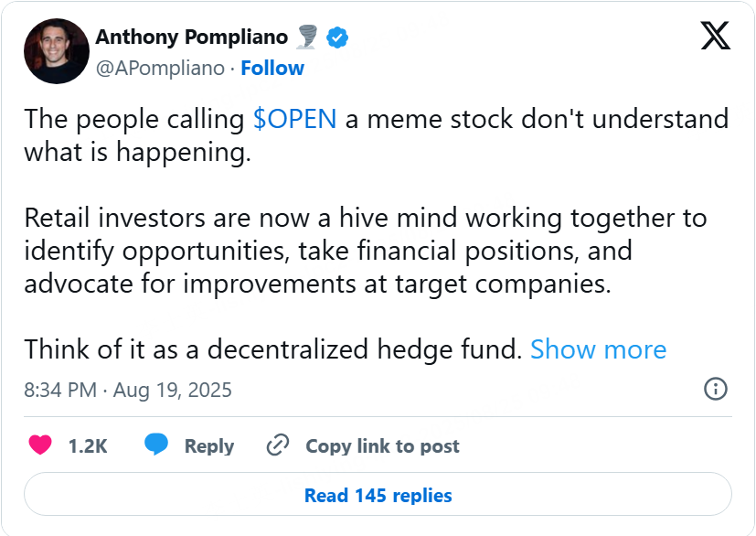Click the Read 145 replies button
Viewport: 756px width, 536px height.
click(x=378, y=495)
